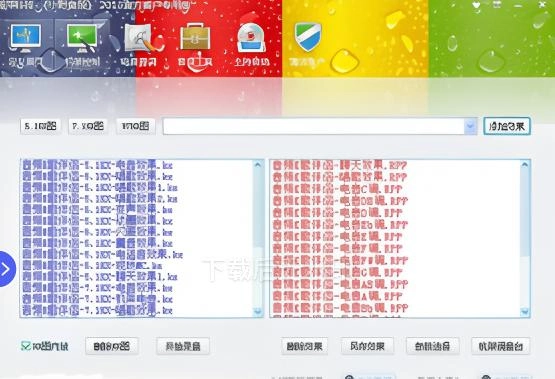Click the blue circular arrow side expander
Screen dimensions: 555x379
point(6,269)
